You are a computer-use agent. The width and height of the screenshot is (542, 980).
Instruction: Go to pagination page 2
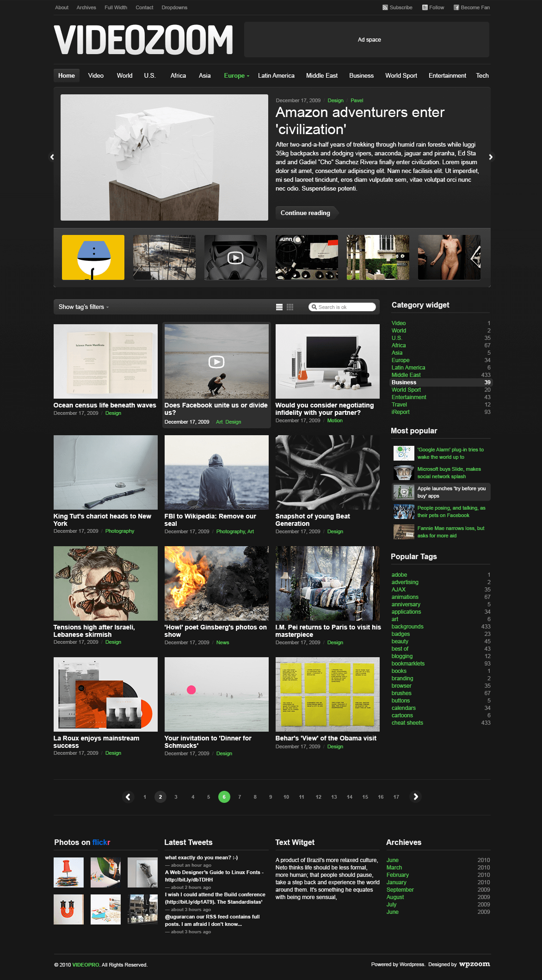(160, 797)
